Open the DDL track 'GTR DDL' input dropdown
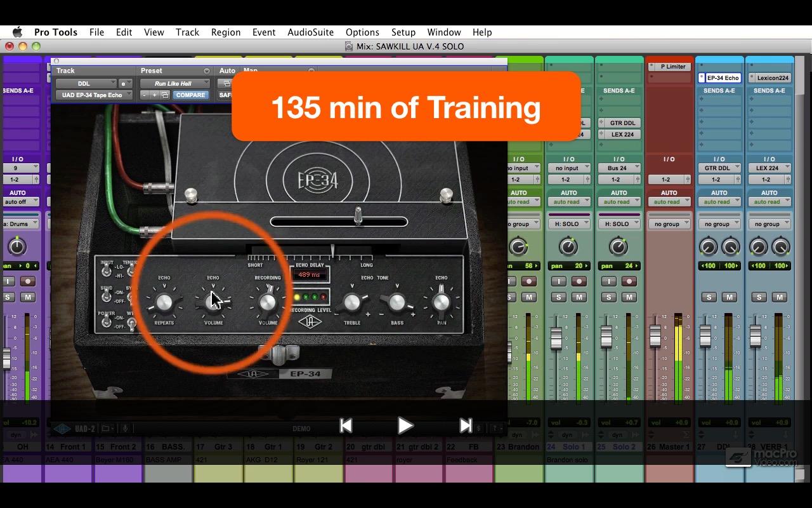This screenshot has width=812, height=508. (719, 168)
